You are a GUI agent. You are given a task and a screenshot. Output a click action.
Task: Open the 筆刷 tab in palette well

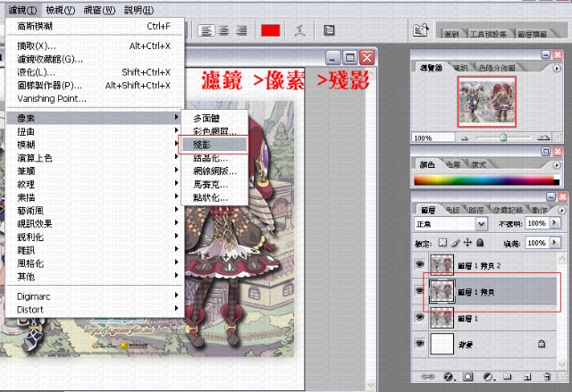point(451,34)
